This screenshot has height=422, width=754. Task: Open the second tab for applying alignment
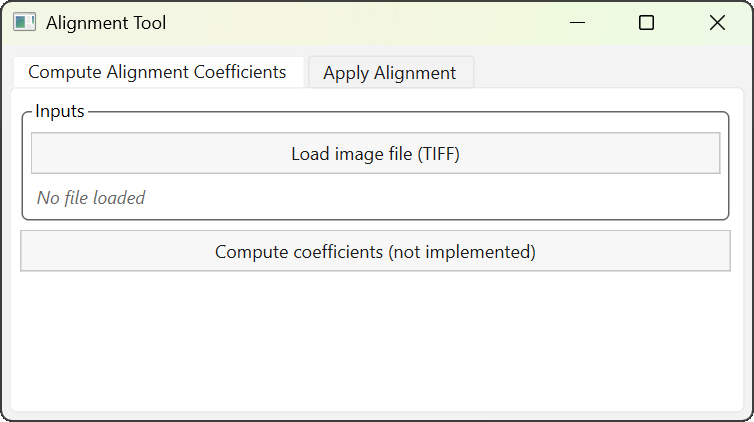coord(389,73)
